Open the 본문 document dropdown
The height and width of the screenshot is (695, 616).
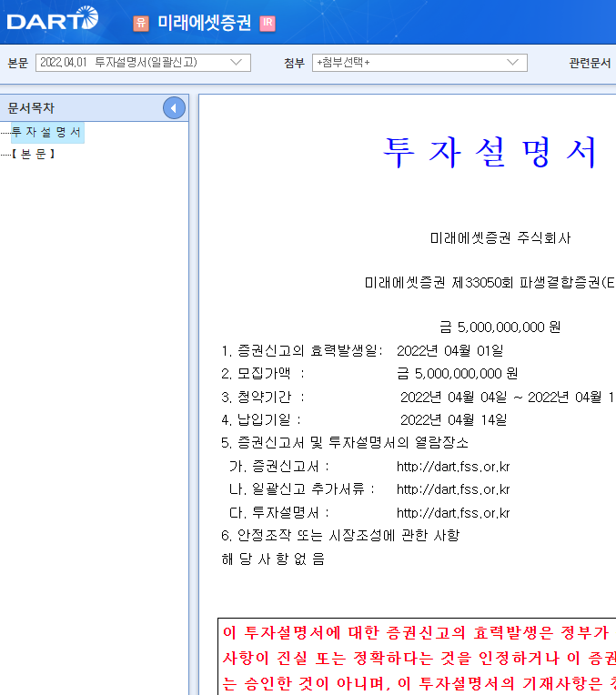click(x=143, y=63)
